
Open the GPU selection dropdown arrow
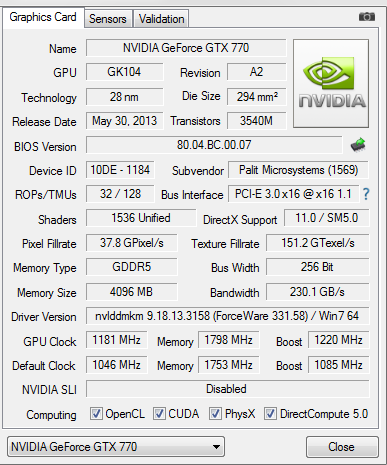[216, 447]
